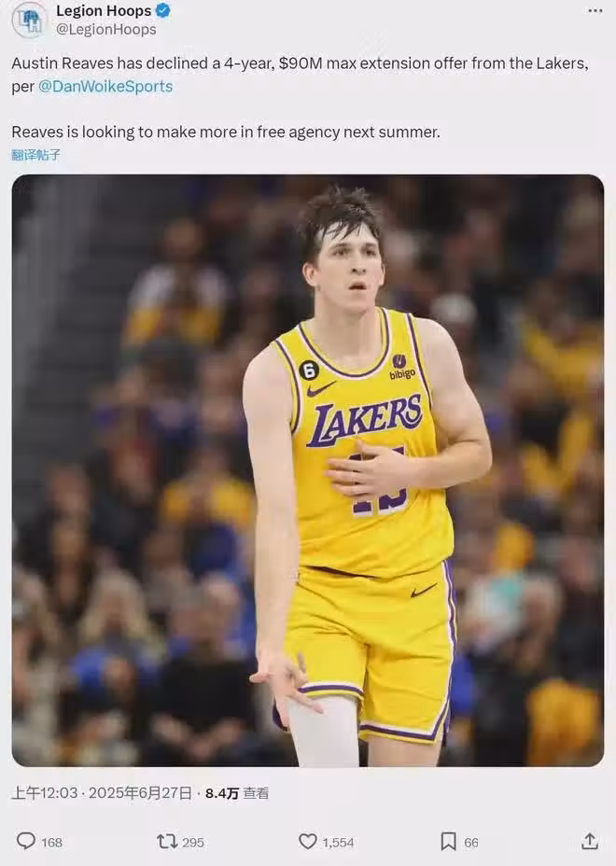Screen dimensions: 616x866
Task: Open the @DanWoikeSports mention
Action: (105, 86)
